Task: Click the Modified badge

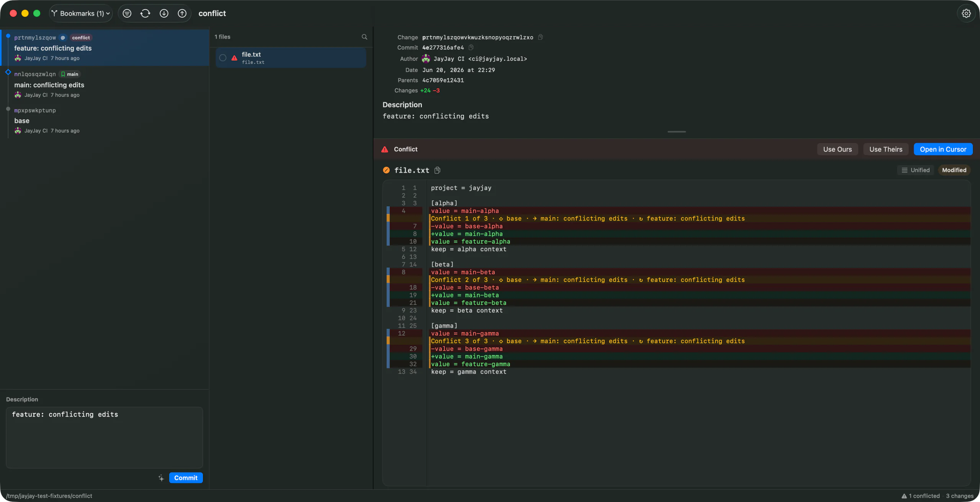Action: (x=954, y=170)
